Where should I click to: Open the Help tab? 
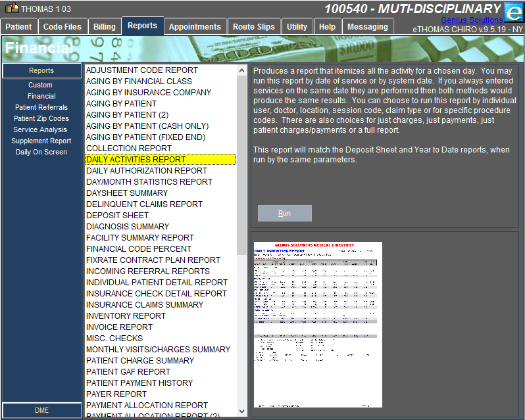(x=327, y=27)
